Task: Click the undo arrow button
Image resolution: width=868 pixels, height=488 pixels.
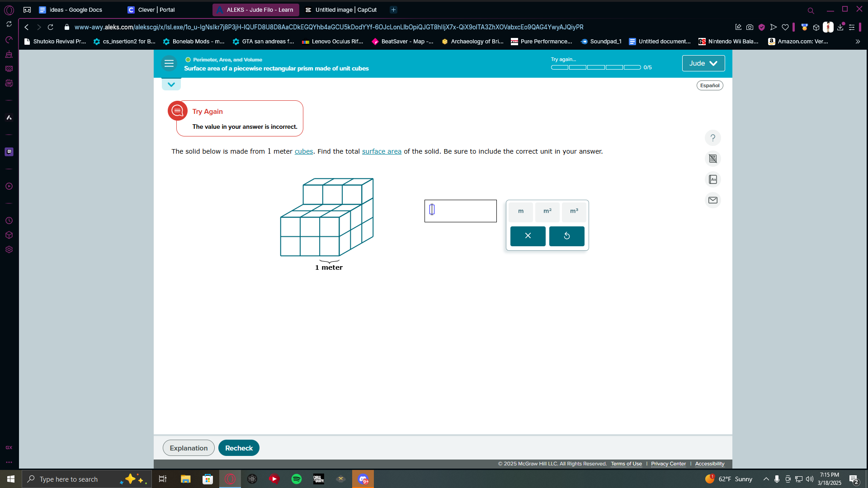Action: point(566,236)
